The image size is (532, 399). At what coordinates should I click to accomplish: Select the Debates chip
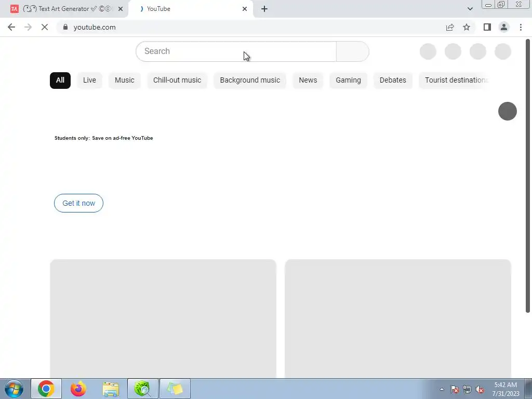393,81
